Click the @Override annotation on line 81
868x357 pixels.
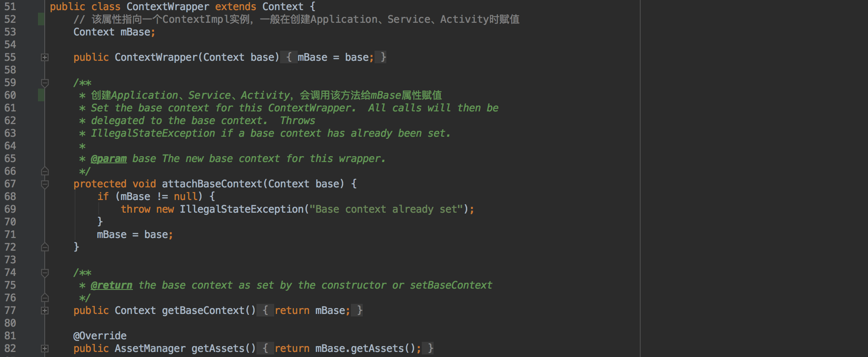[x=100, y=336]
